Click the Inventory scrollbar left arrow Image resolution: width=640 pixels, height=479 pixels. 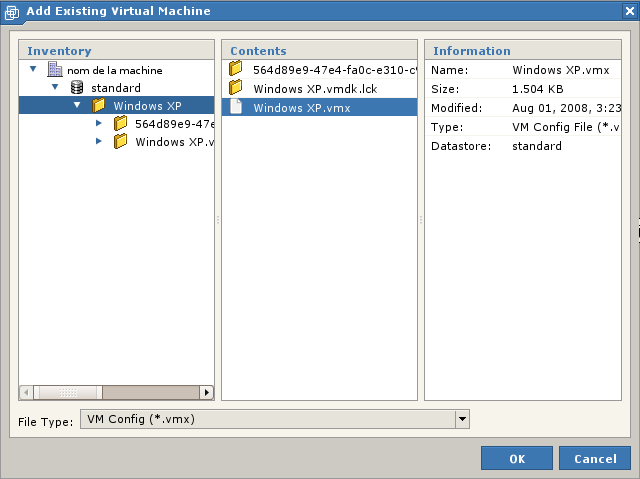(x=27, y=393)
